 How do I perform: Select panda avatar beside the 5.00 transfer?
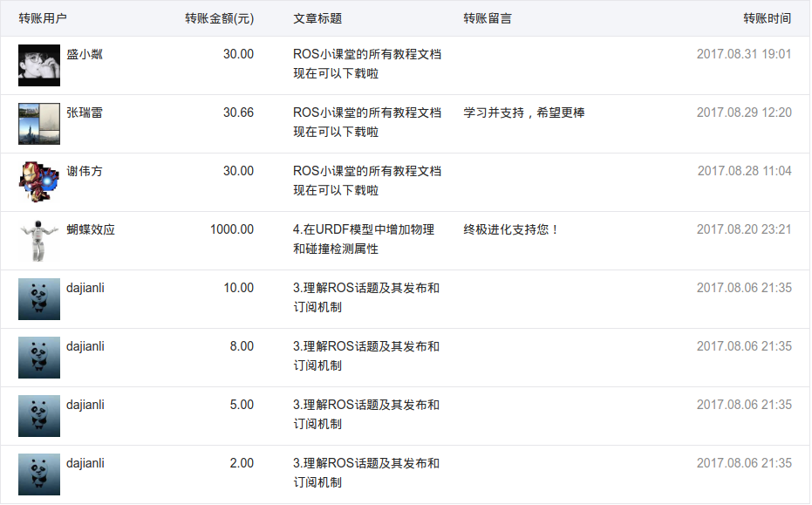click(39, 416)
